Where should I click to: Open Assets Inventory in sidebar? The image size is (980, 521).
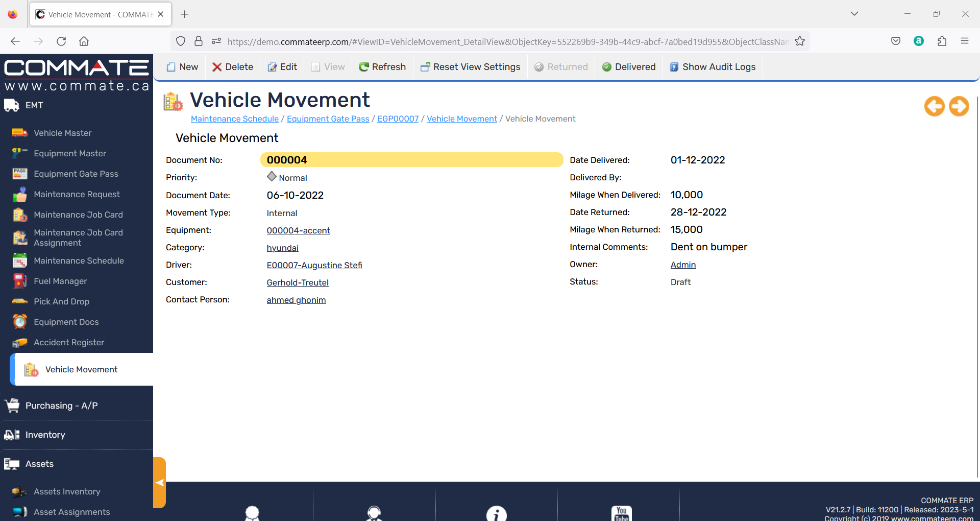(67, 491)
